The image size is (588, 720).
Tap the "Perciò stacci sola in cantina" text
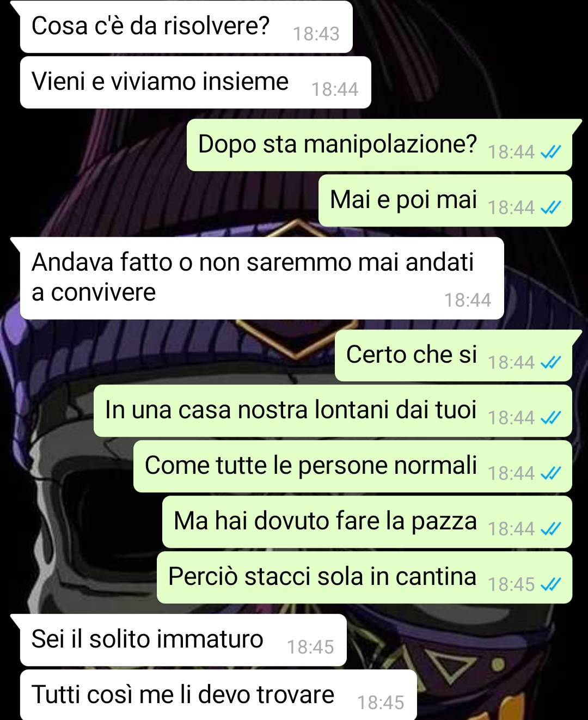[x=322, y=577]
